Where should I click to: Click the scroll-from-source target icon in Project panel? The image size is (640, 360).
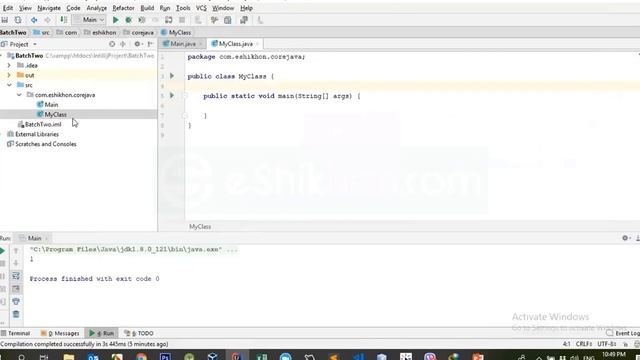click(x=112, y=44)
